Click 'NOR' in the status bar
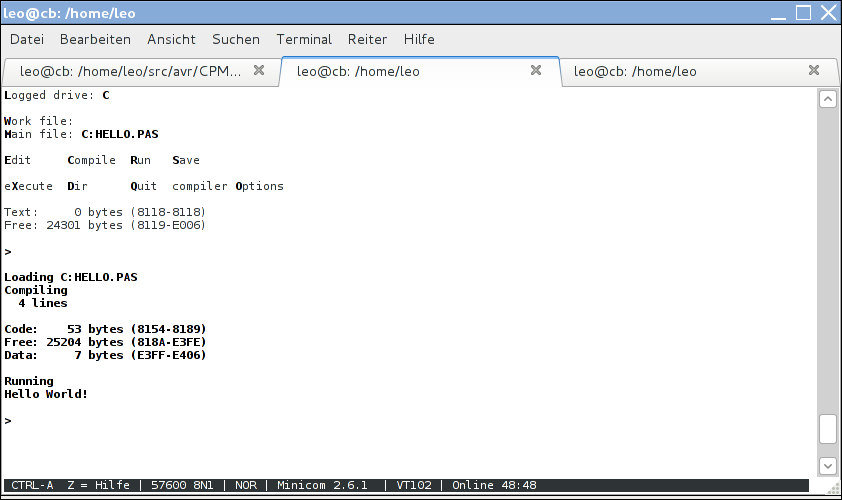 click(246, 485)
